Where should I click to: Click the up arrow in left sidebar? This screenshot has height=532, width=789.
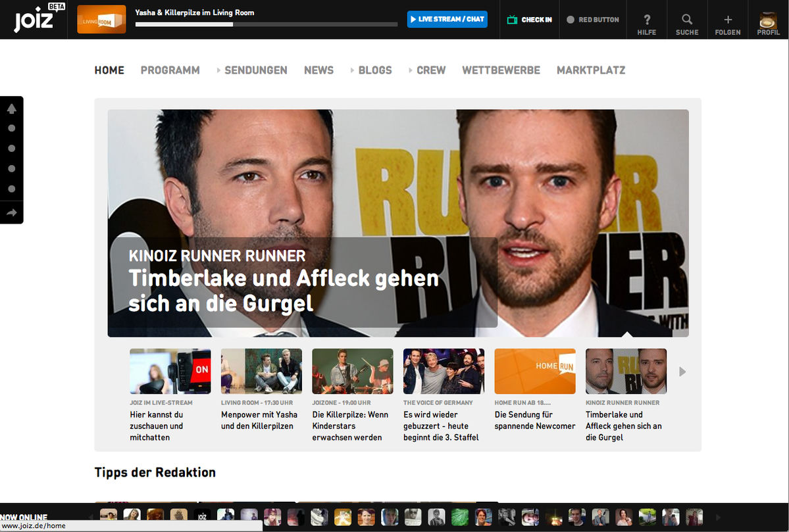coord(12,109)
